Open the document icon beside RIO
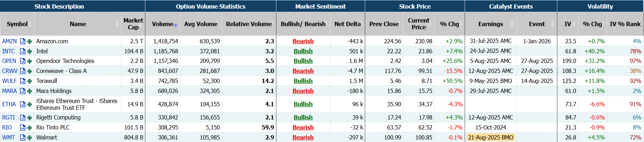The image size is (644, 142). click(23, 128)
